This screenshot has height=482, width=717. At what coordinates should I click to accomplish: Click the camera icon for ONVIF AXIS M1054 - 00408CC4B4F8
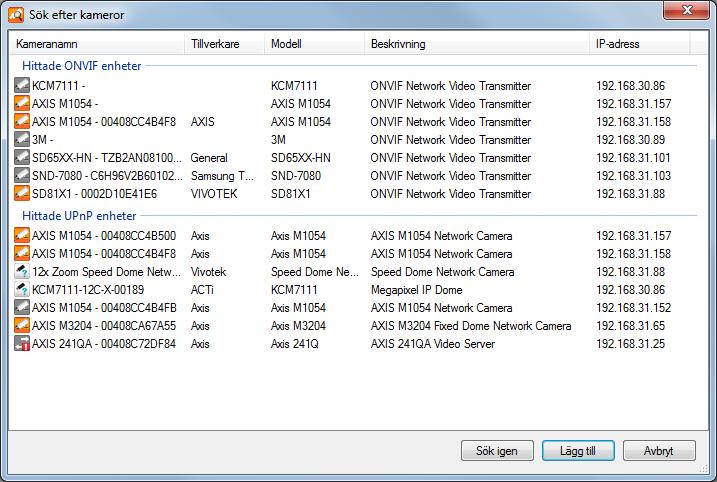(21, 121)
